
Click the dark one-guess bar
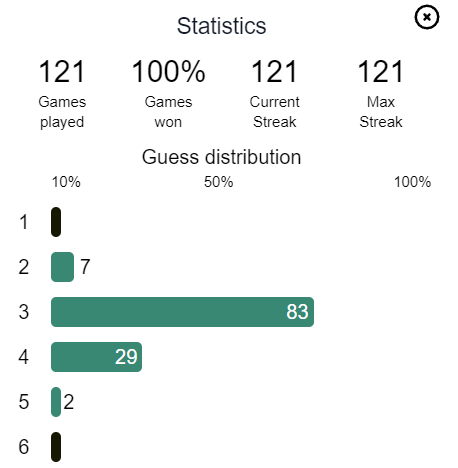(x=56, y=222)
